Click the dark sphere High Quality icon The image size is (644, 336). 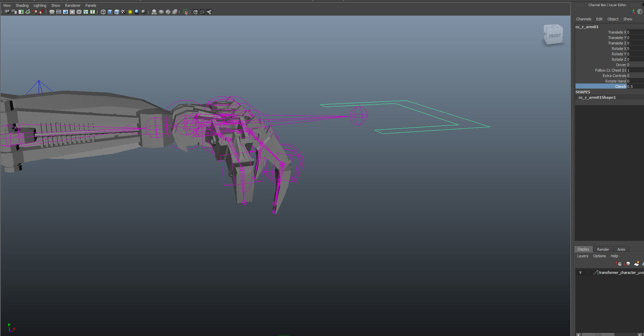[x=144, y=12]
